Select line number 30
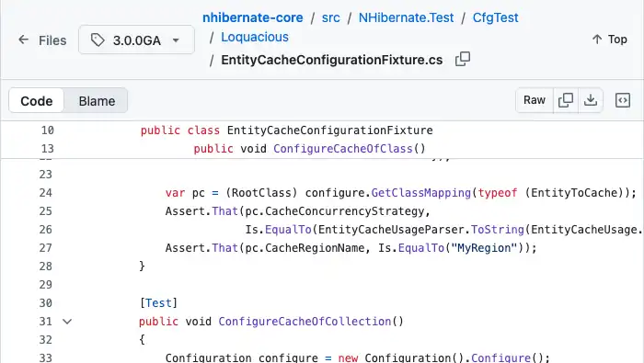The image size is (644, 363). pyautogui.click(x=46, y=303)
